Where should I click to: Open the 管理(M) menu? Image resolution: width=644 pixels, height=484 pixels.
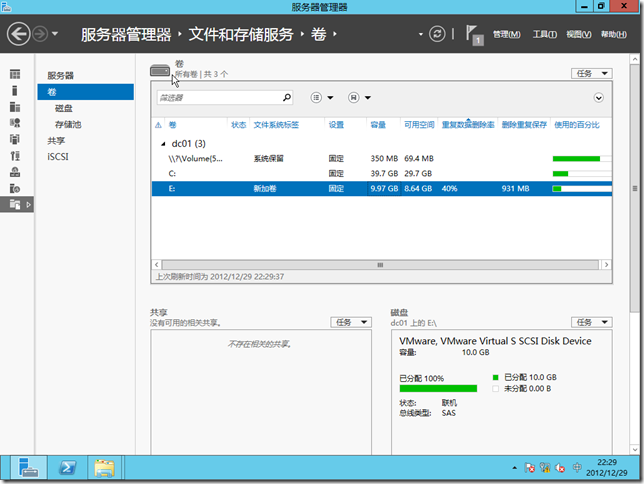507,35
